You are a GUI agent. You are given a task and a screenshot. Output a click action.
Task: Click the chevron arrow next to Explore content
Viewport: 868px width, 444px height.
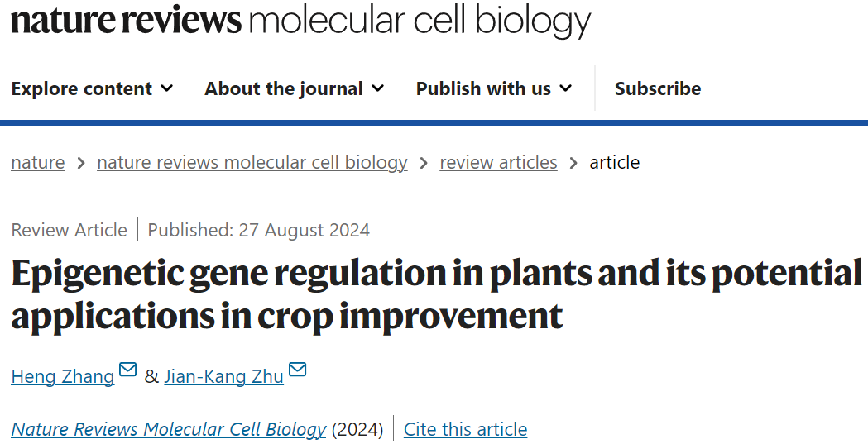(166, 88)
